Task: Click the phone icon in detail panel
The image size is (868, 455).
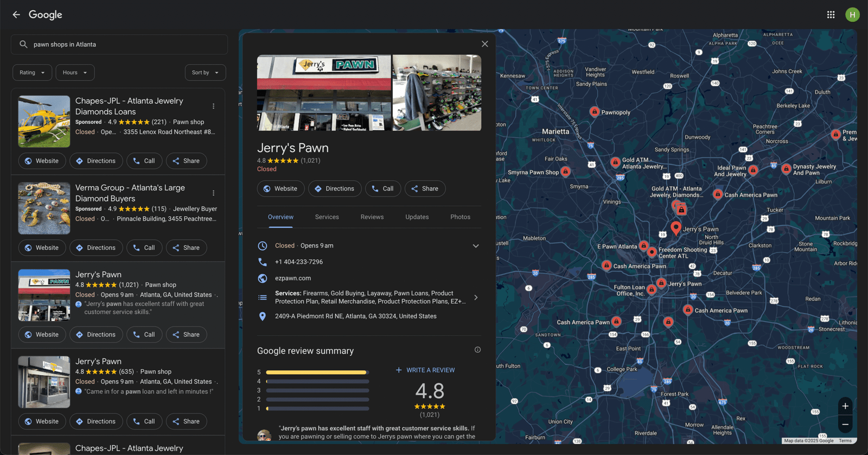Action: point(263,262)
